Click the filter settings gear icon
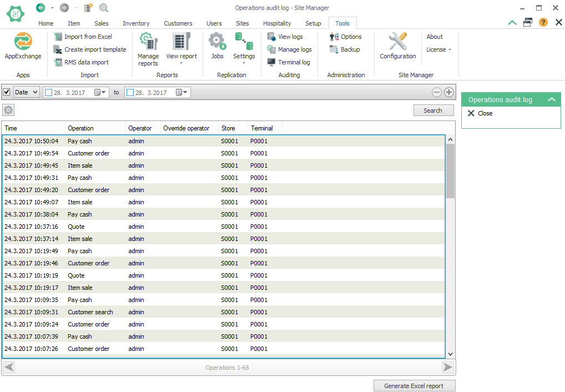Image resolution: width=565 pixels, height=392 pixels. tap(8, 110)
